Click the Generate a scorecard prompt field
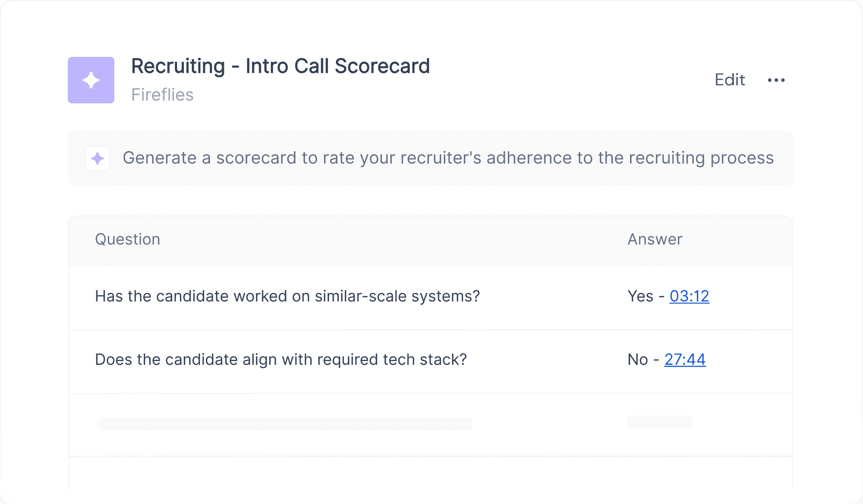This screenshot has width=863, height=504. tap(431, 158)
